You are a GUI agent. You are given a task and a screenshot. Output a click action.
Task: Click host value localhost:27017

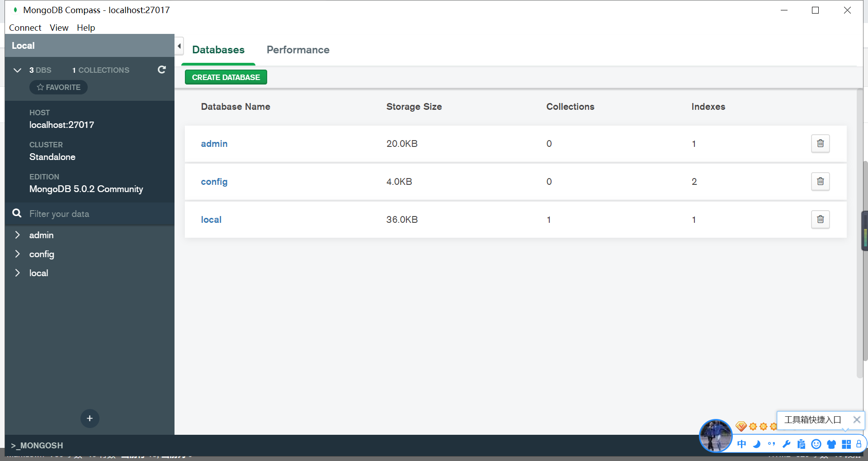(x=61, y=125)
